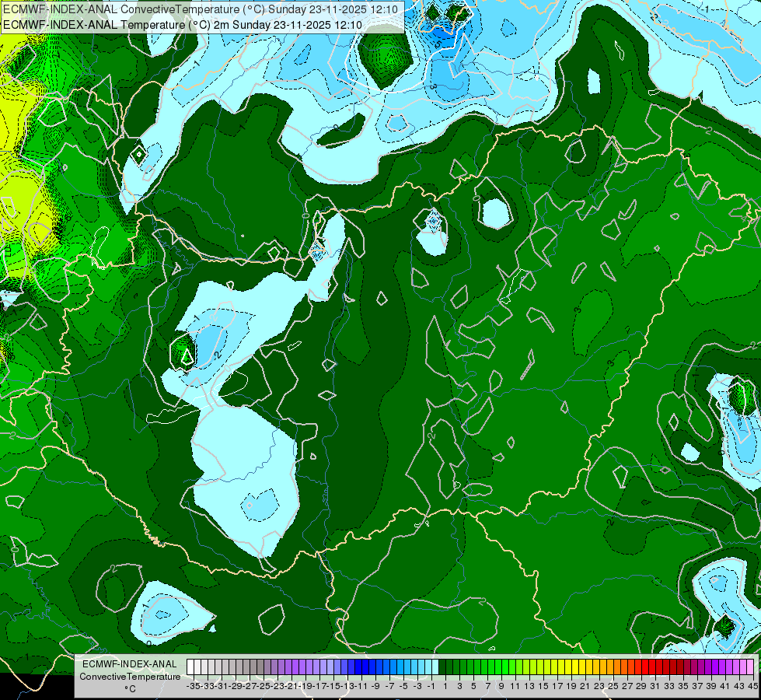Pick the pink swatch at the legend's 45 end
The width and height of the screenshot is (761, 700).
tap(750, 667)
